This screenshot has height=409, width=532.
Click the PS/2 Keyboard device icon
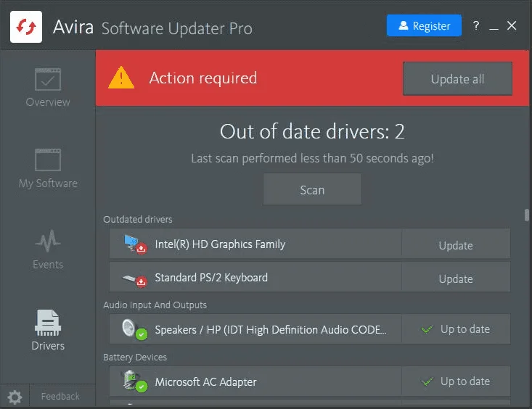coord(135,280)
